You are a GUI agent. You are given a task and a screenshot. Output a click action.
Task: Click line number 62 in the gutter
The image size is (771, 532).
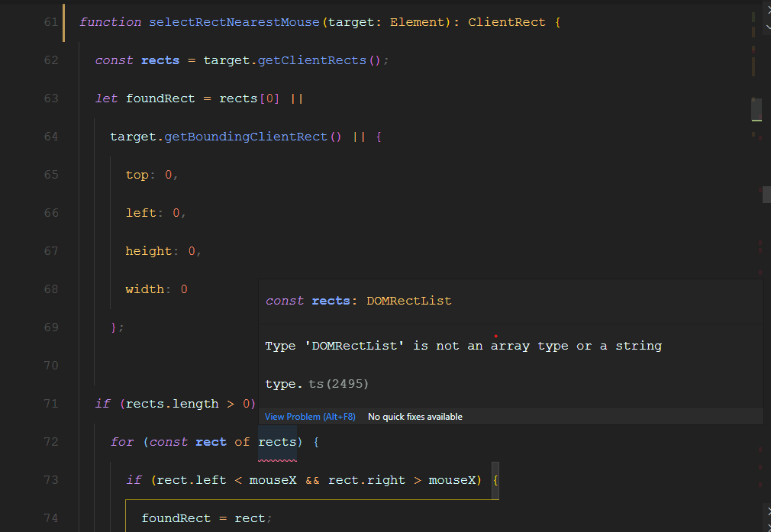point(51,60)
